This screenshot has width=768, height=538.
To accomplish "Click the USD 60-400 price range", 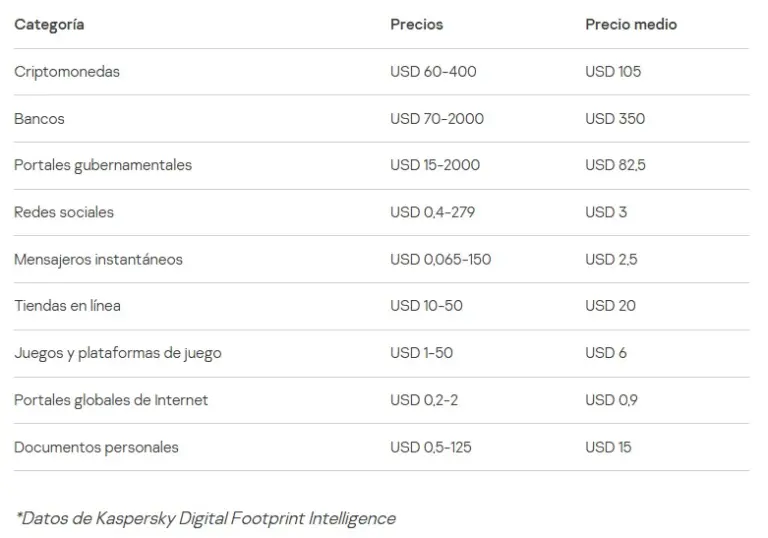I will coord(433,72).
